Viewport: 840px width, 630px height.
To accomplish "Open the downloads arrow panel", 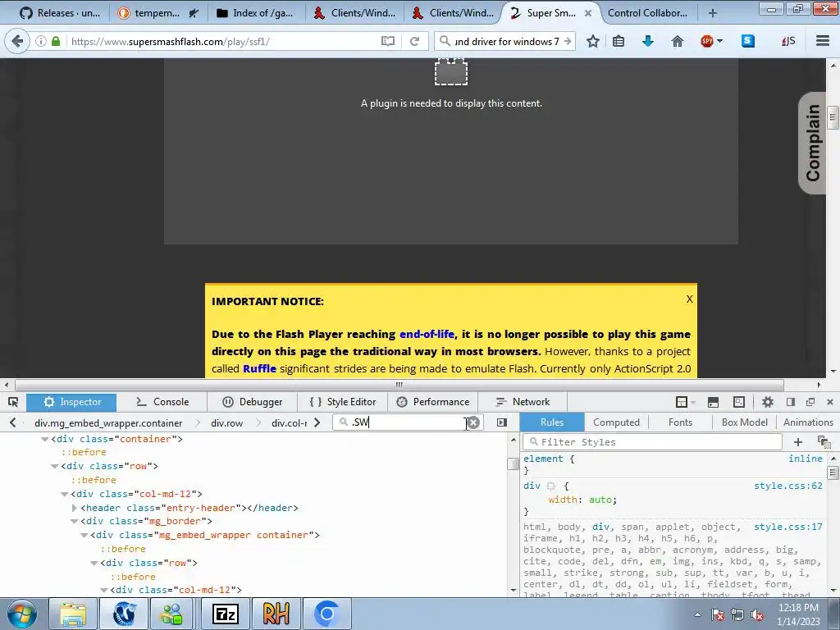I will (648, 41).
